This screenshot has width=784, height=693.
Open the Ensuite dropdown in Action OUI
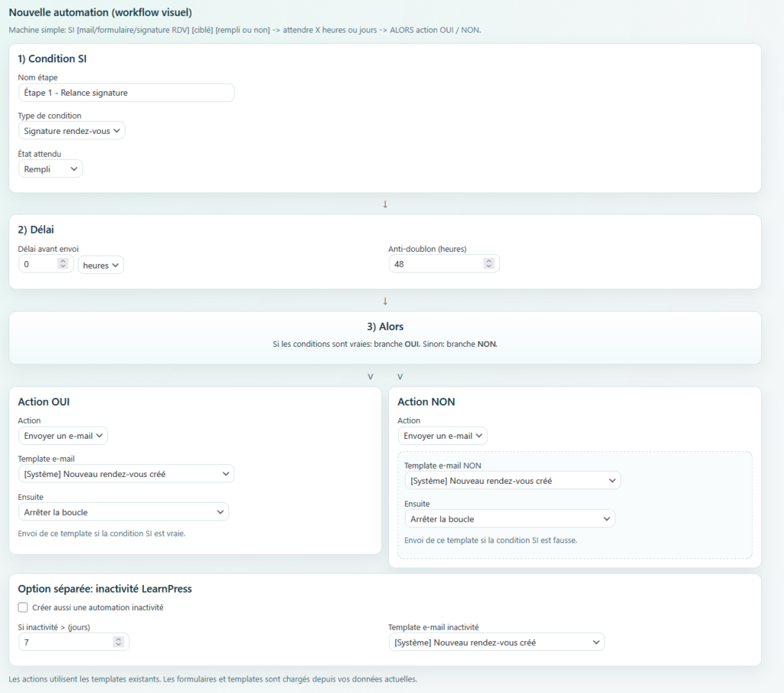pyautogui.click(x=123, y=512)
